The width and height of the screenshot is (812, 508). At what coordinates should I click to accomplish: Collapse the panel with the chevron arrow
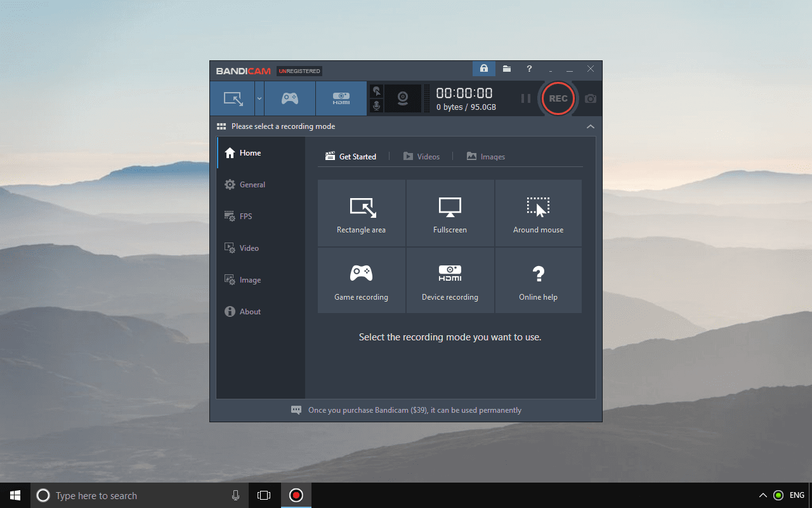click(590, 126)
